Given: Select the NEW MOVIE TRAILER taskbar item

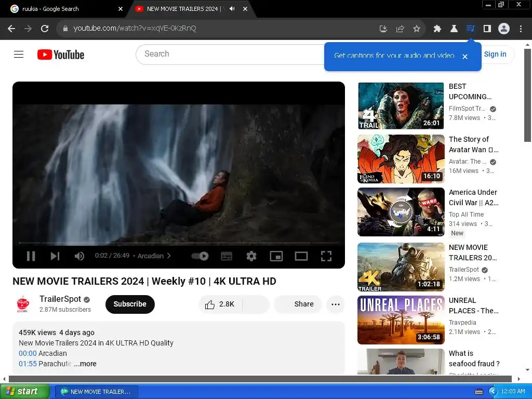Looking at the screenshot, I should (x=96, y=392).
